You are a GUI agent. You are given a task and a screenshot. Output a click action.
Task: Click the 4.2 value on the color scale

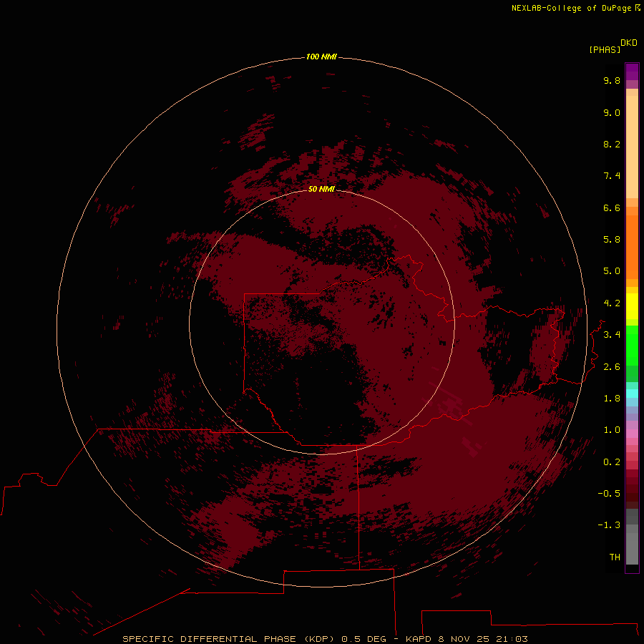(x=612, y=303)
